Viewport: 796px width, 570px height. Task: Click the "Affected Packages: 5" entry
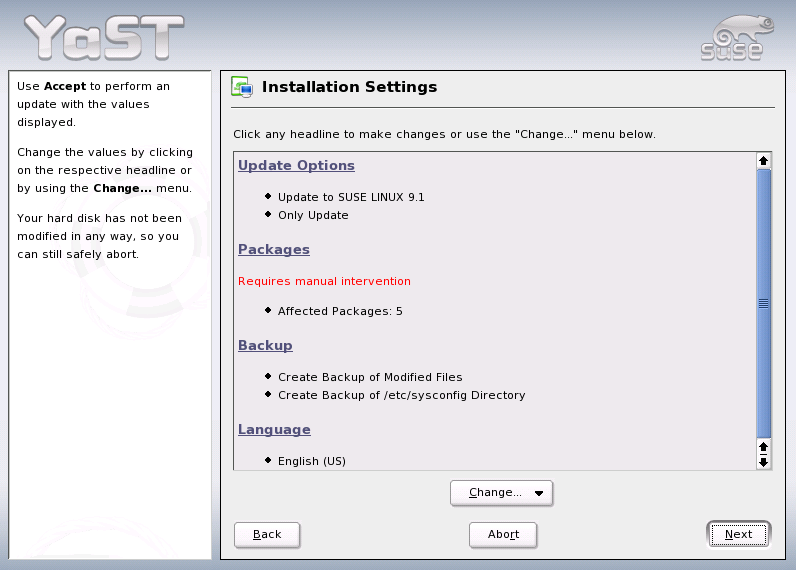coord(340,312)
